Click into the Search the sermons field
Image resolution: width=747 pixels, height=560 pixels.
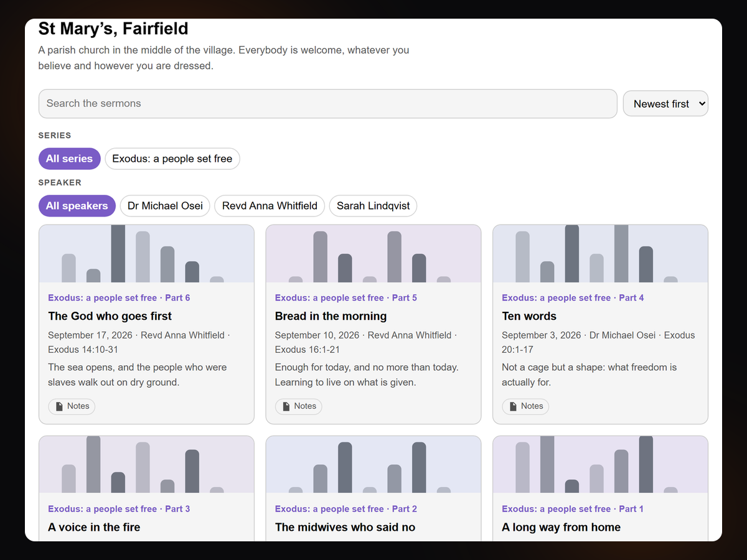point(327,103)
